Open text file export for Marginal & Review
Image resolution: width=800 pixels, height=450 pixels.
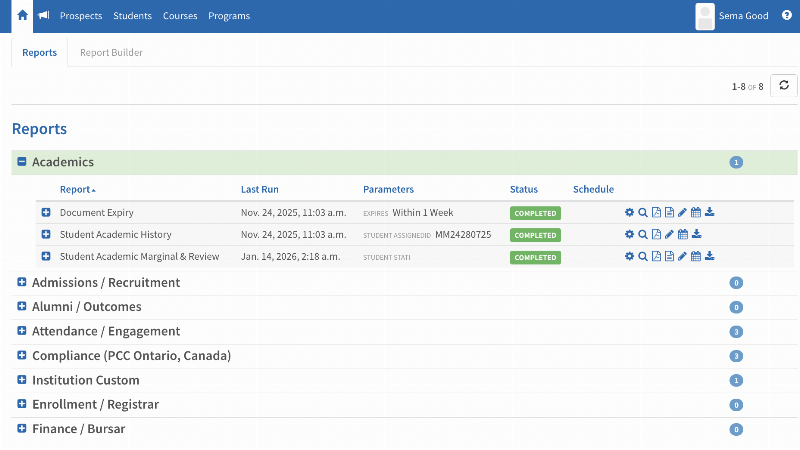[669, 257]
